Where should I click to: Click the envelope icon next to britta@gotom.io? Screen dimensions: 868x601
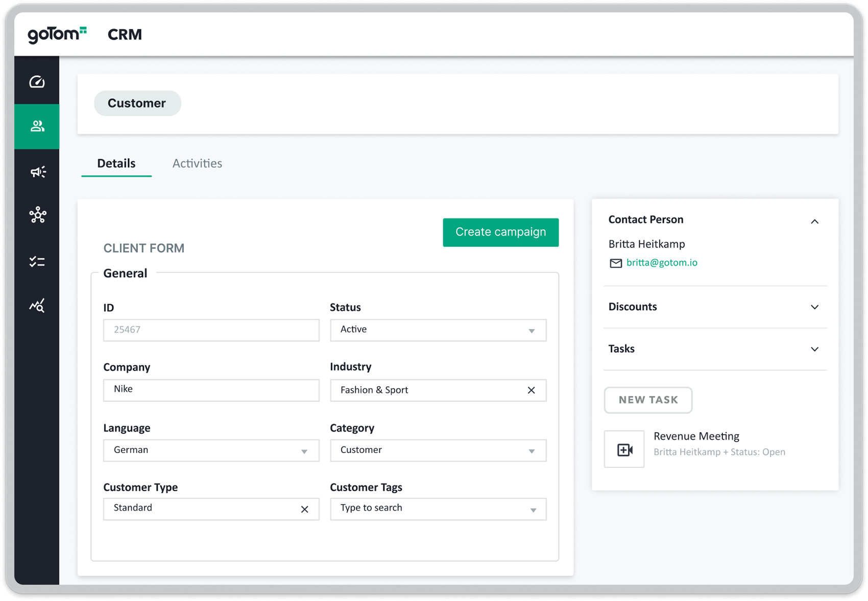(x=615, y=263)
